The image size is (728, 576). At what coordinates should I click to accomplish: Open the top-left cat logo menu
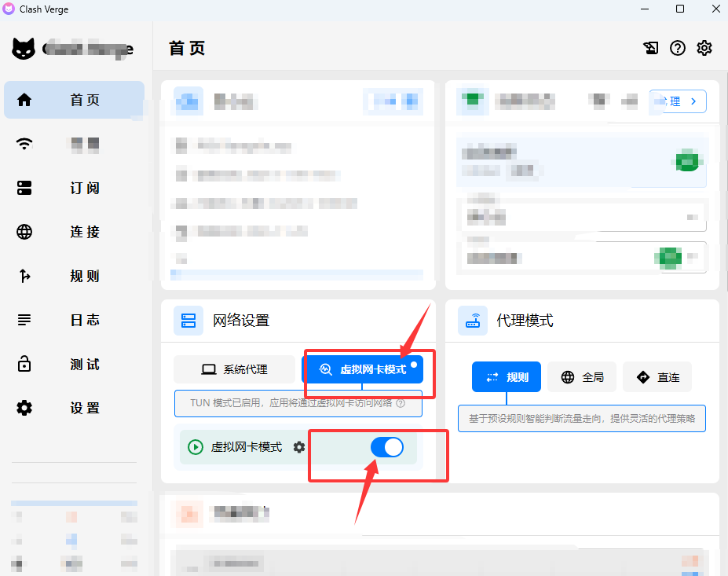(x=24, y=48)
